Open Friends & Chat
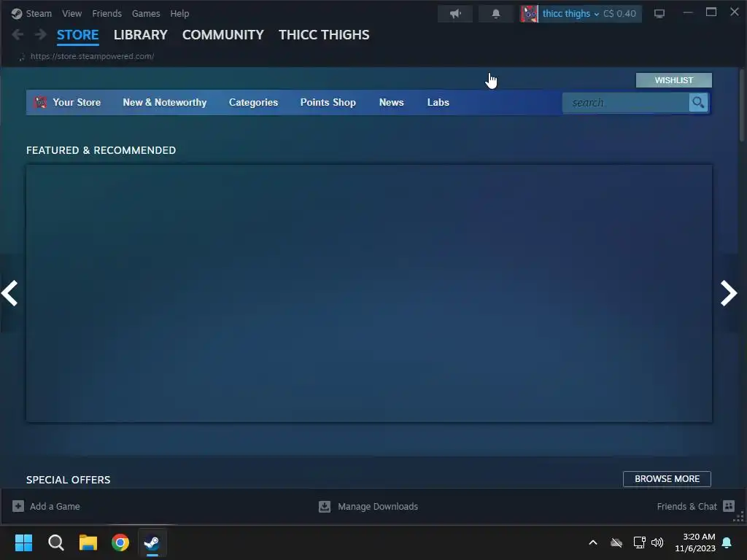Image resolution: width=747 pixels, height=560 pixels. click(686, 506)
